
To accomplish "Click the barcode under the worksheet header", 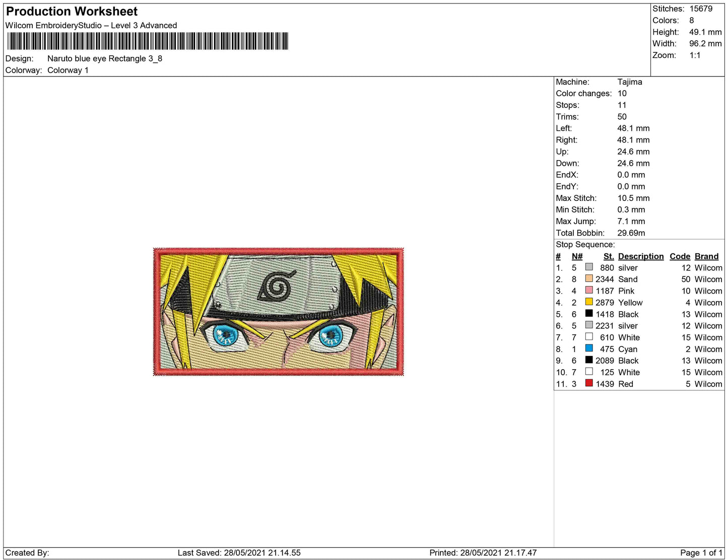I will click(x=148, y=41).
